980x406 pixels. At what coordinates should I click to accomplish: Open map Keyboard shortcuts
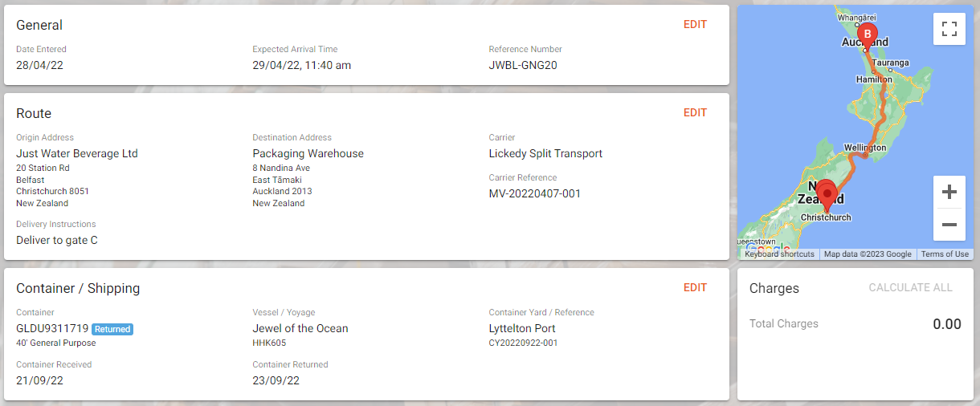tap(779, 254)
